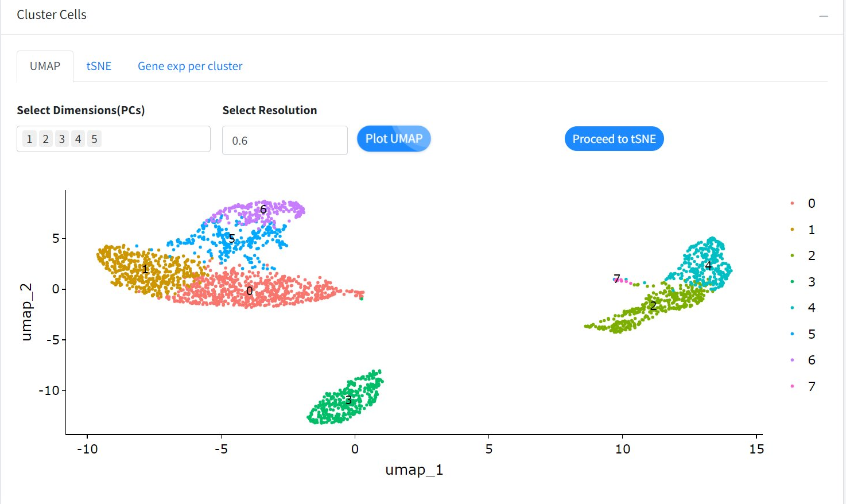
Task: Click the cluster 5 legend color dot
Action: point(792,334)
